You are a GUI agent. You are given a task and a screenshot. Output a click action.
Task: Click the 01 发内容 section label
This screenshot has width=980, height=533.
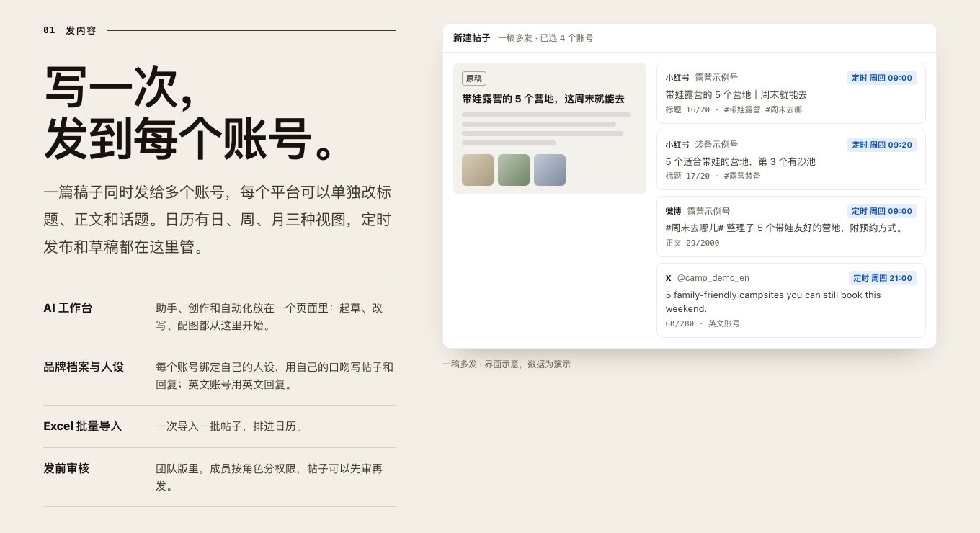pyautogui.click(x=70, y=30)
